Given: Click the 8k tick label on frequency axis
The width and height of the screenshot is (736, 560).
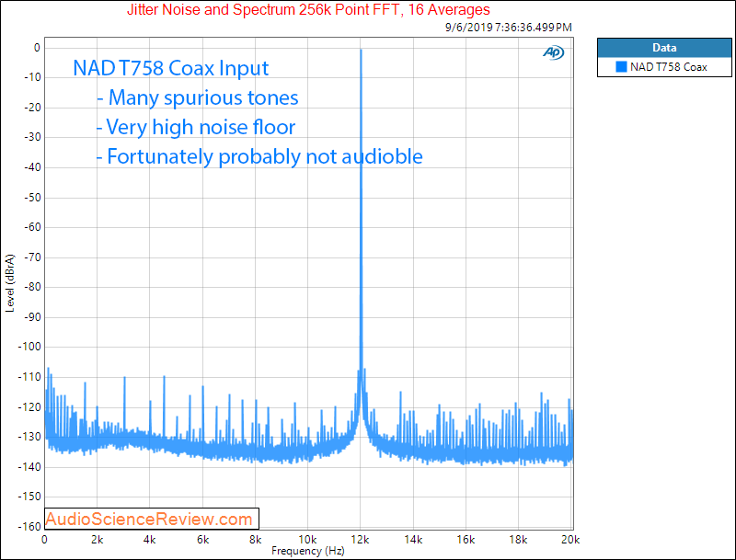Looking at the screenshot, I should pyautogui.click(x=255, y=540).
